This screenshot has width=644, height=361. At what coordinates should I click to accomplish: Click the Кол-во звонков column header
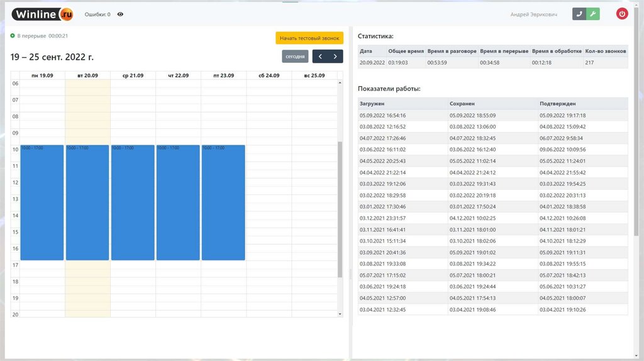605,51
